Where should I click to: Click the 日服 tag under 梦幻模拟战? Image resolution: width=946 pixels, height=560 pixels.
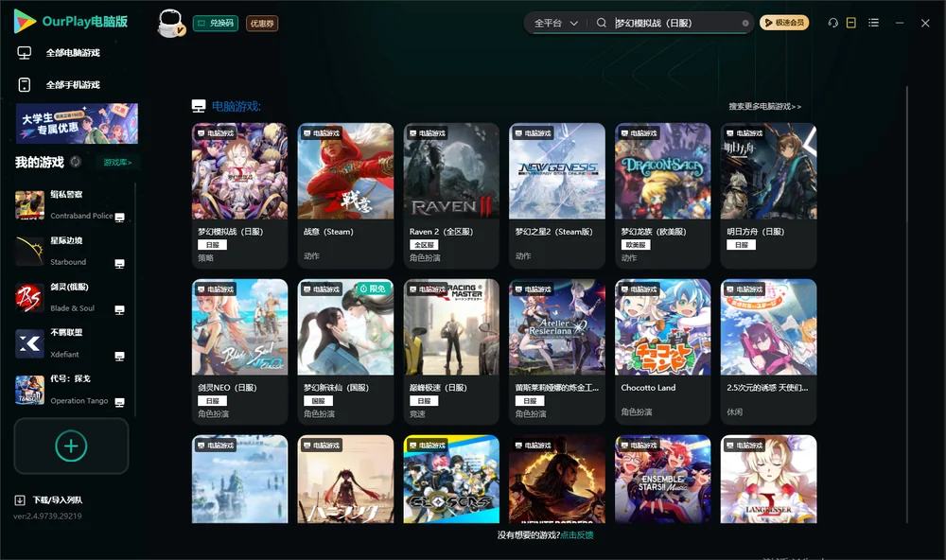coord(212,245)
